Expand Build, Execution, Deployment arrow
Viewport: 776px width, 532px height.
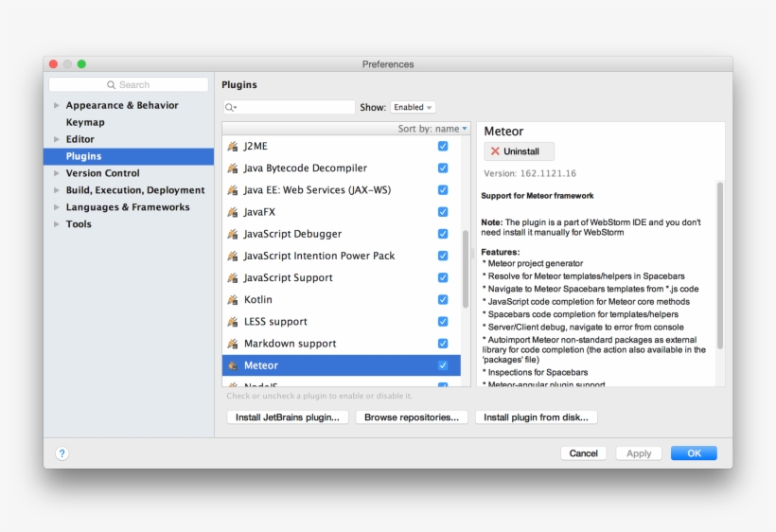click(x=57, y=190)
